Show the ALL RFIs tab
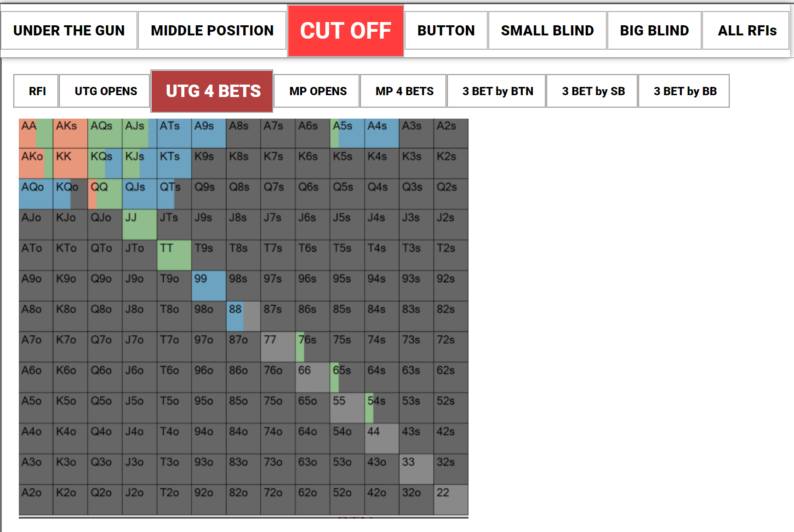The width and height of the screenshot is (794, 532). pos(747,30)
